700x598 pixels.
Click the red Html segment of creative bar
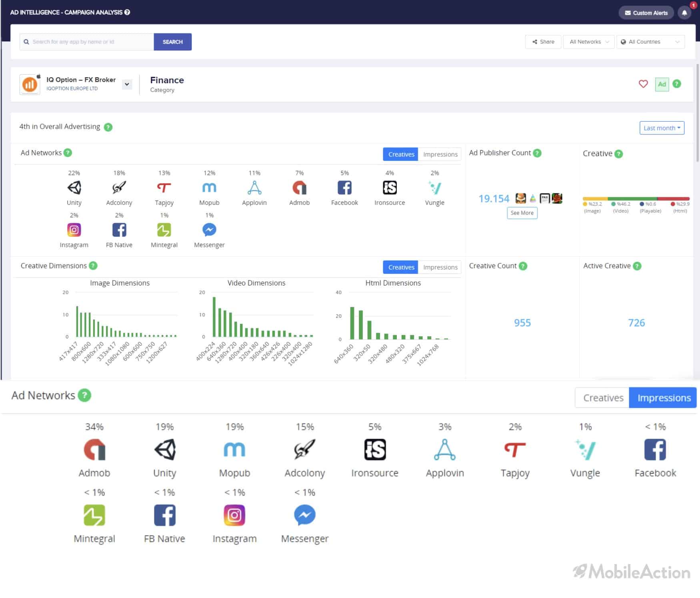coord(674,199)
